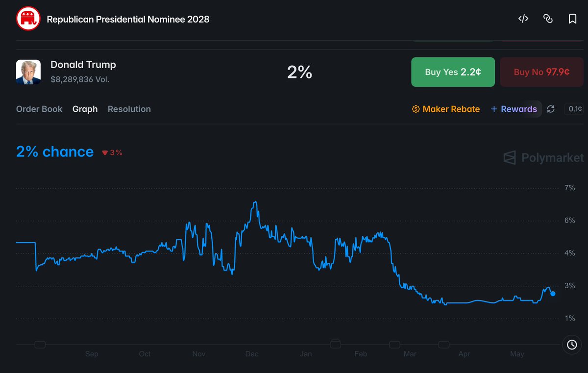Click the large 2% probability value
The image size is (588, 373).
[x=299, y=72]
